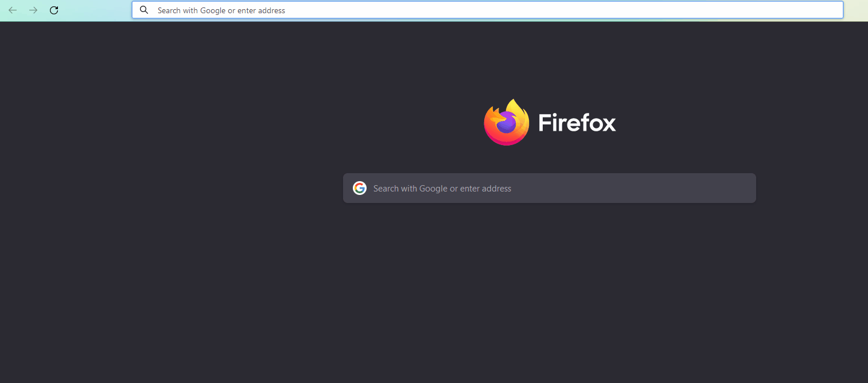This screenshot has width=868, height=383.
Task: Click the Search with Google placeholder text
Action: pos(442,188)
